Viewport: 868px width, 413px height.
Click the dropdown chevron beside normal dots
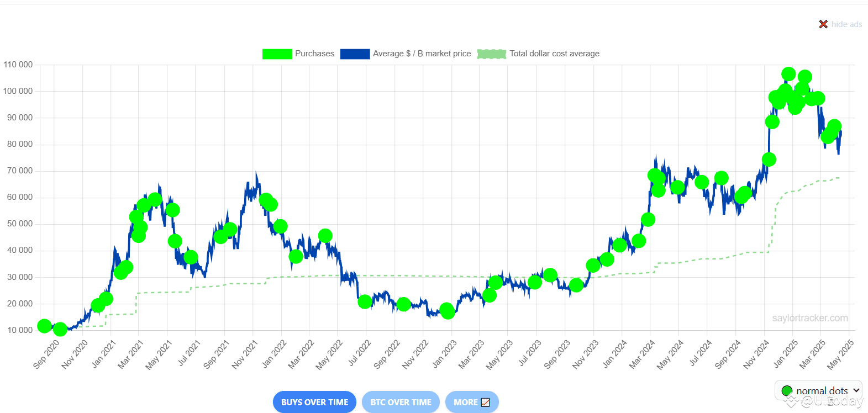click(x=856, y=390)
